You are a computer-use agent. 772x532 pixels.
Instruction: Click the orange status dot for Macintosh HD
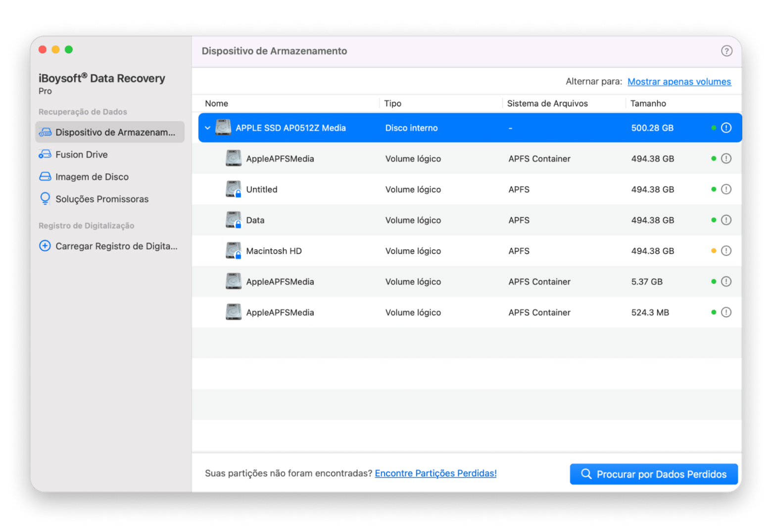click(714, 251)
